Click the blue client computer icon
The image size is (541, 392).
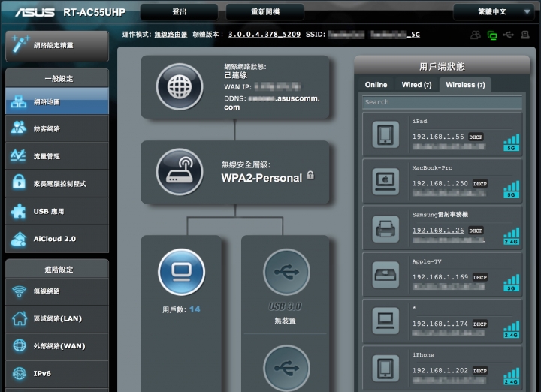point(182,272)
